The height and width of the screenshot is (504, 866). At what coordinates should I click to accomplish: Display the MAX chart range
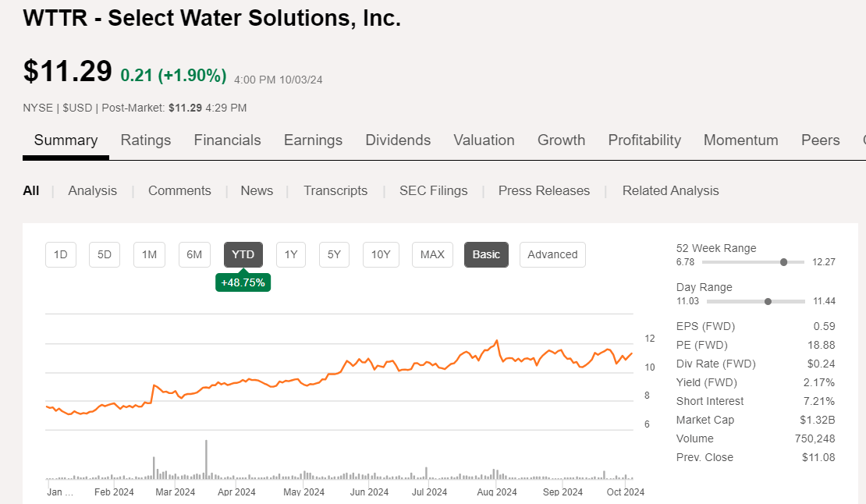(432, 254)
